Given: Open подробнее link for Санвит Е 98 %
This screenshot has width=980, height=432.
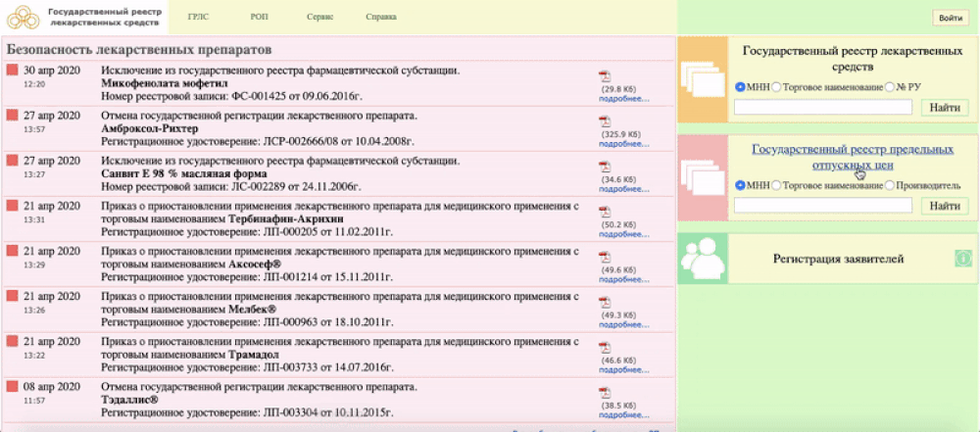Looking at the screenshot, I should (623, 189).
